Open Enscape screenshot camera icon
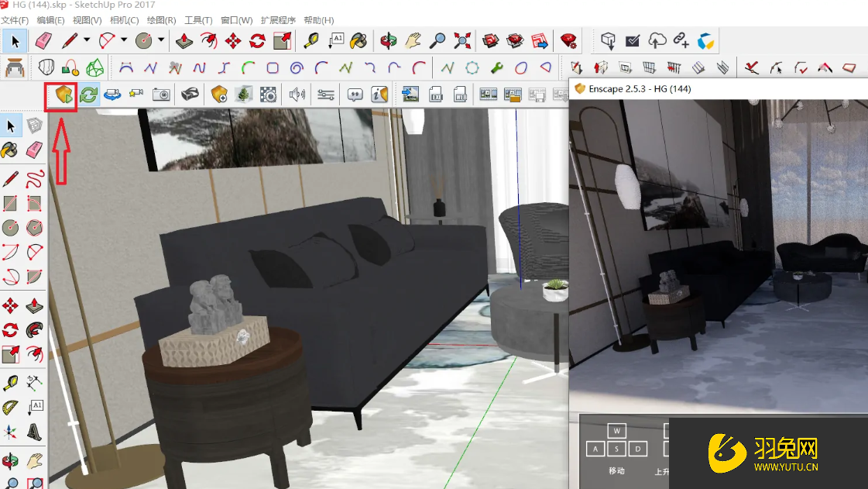 click(161, 95)
